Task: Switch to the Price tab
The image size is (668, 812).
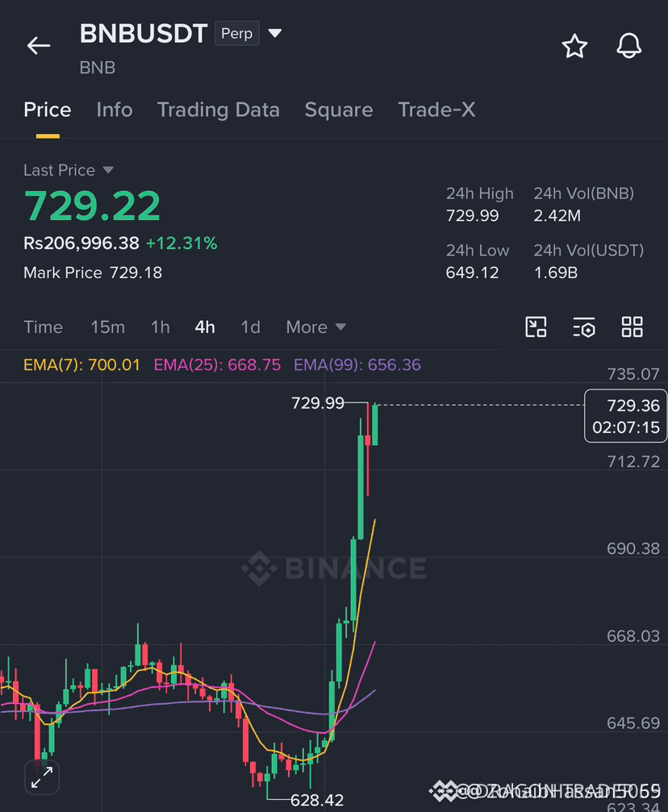Action: tap(47, 110)
